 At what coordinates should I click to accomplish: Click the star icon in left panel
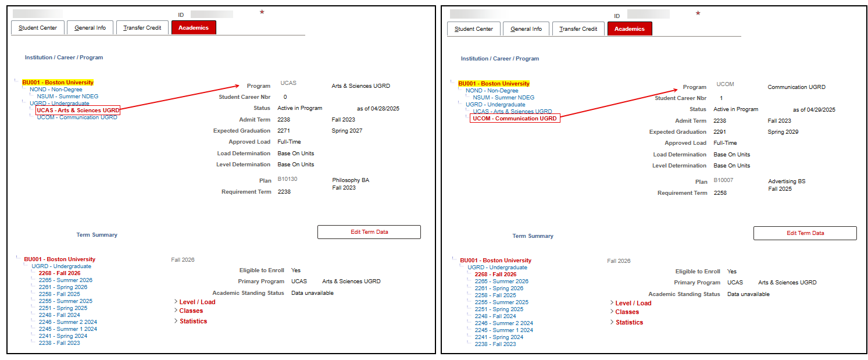[262, 12]
